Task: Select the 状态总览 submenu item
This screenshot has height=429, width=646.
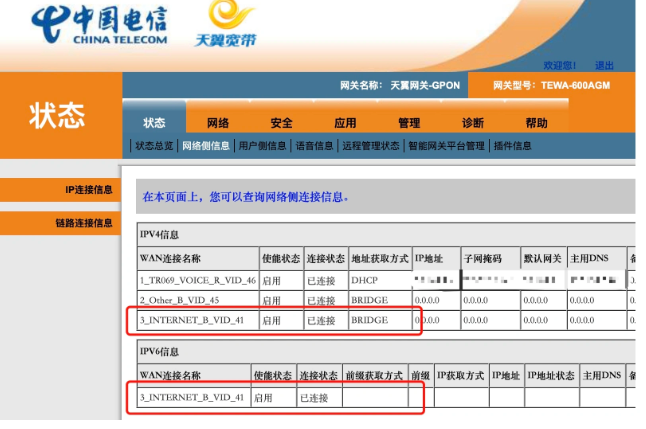Action: click(155, 146)
